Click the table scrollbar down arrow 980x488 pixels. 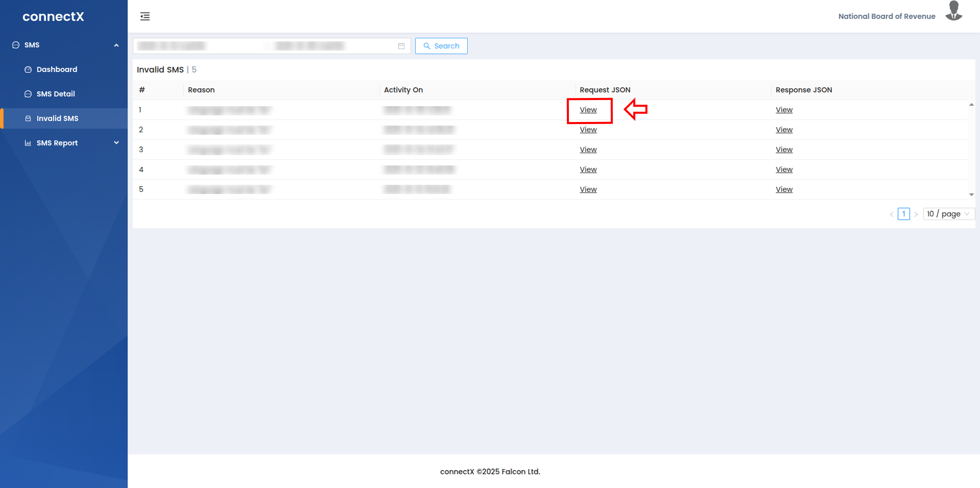tap(971, 194)
